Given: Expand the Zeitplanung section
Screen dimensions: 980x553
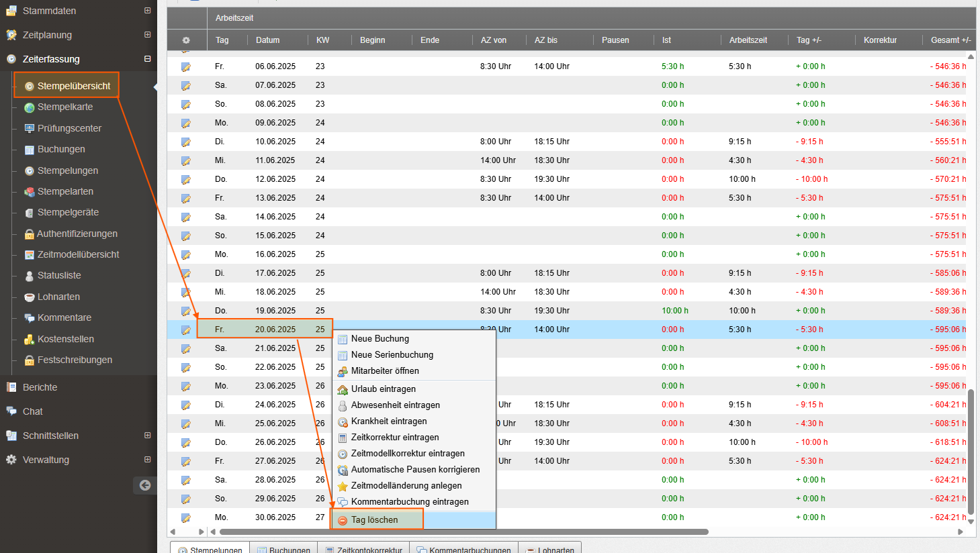Looking at the screenshot, I should click(x=147, y=35).
